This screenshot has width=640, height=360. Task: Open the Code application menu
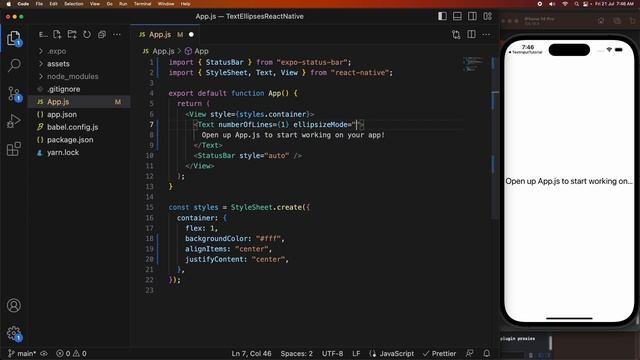click(23, 4)
